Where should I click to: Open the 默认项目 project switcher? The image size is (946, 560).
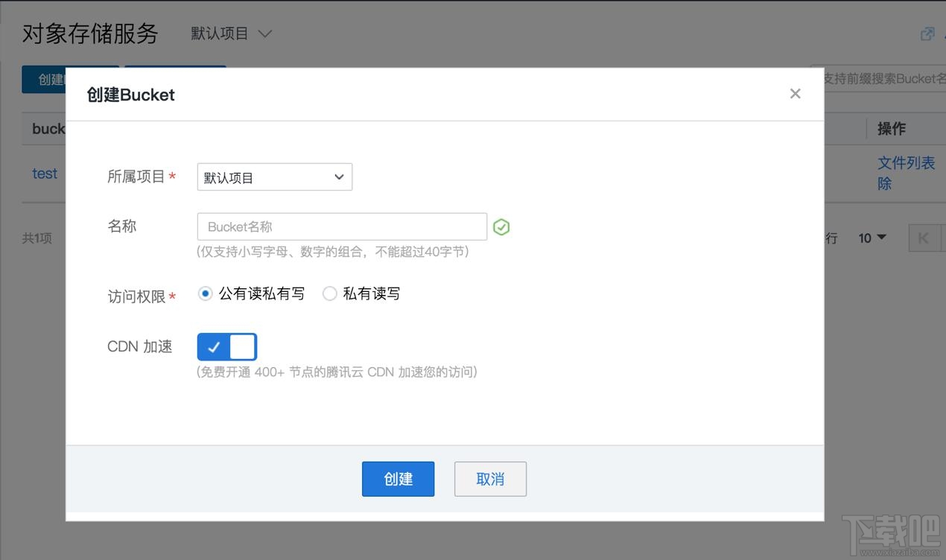231,33
